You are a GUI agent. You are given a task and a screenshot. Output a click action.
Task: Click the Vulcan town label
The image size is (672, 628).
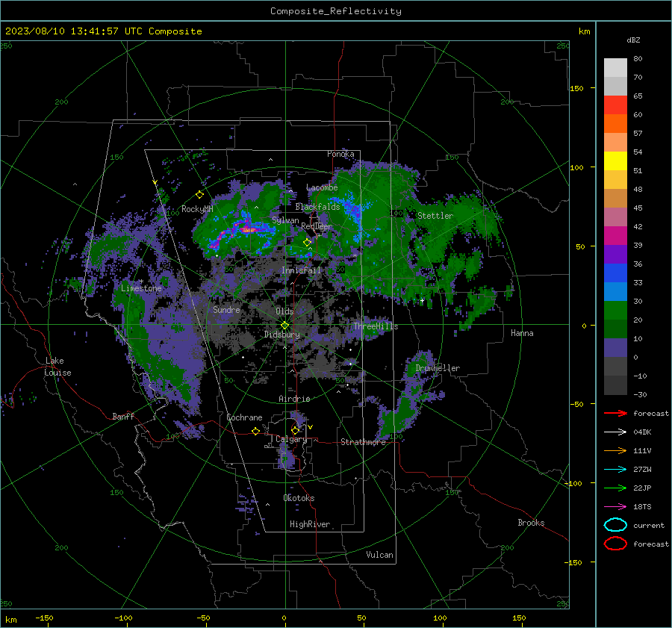pos(379,555)
